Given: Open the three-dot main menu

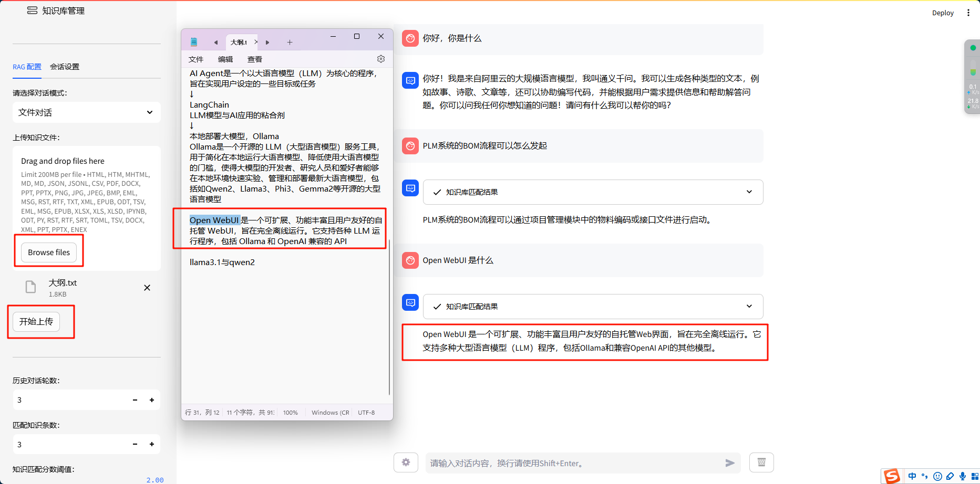Looking at the screenshot, I should click(x=968, y=13).
